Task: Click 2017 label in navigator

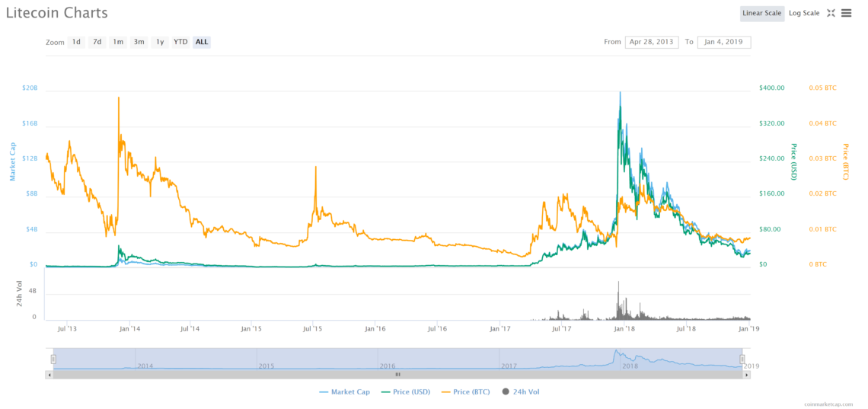Action: 509,366
